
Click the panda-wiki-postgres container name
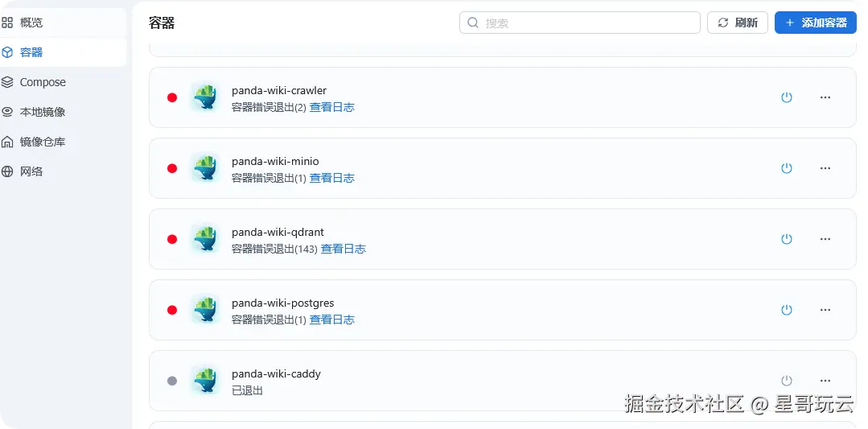[x=283, y=303]
